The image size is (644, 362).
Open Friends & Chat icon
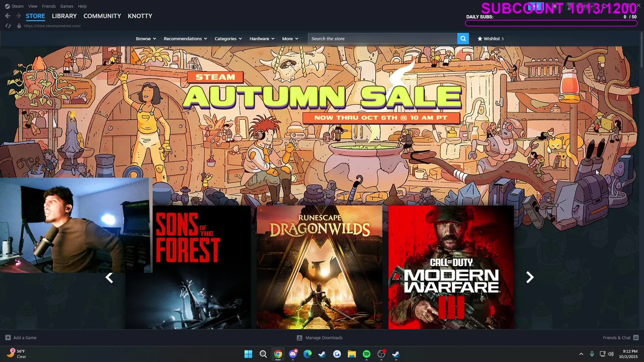point(636,338)
